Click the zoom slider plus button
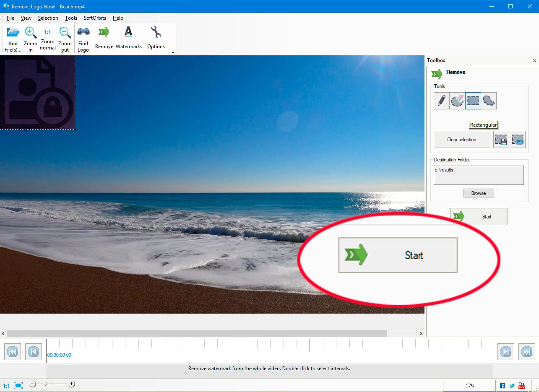Image resolution: width=539 pixels, height=392 pixels. click(x=72, y=384)
